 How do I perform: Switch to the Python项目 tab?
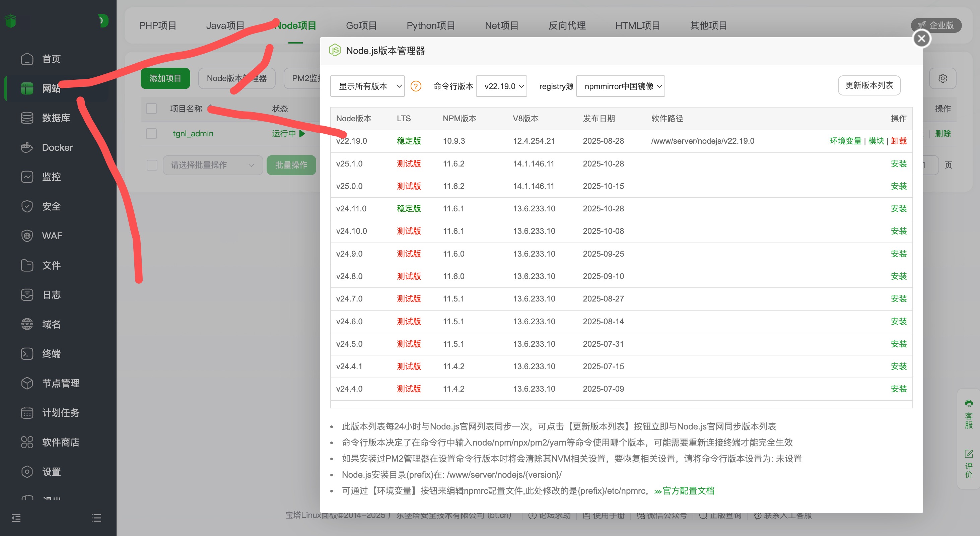point(431,25)
